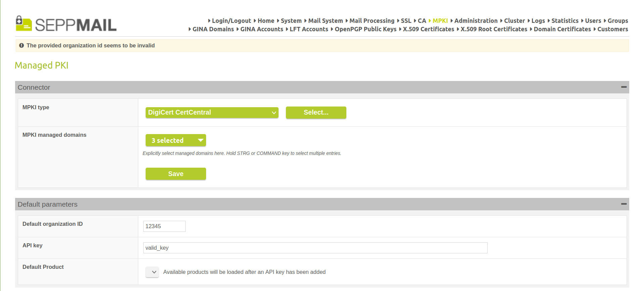This screenshot has height=291, width=644.
Task: Open the Administration menu
Action: coord(476,21)
